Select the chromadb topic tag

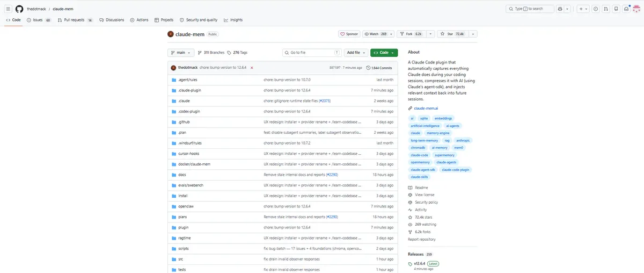[x=418, y=147]
